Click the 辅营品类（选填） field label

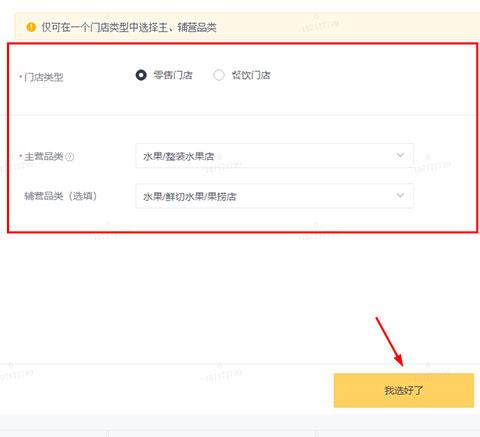[x=61, y=196]
